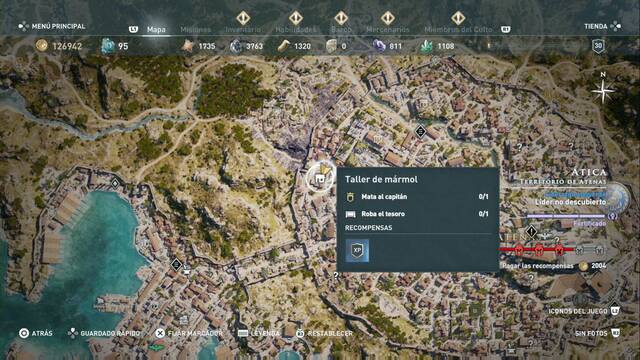The width and height of the screenshot is (640, 360).
Task: Click the notification diamond above Mercenarios
Action: (x=387, y=18)
